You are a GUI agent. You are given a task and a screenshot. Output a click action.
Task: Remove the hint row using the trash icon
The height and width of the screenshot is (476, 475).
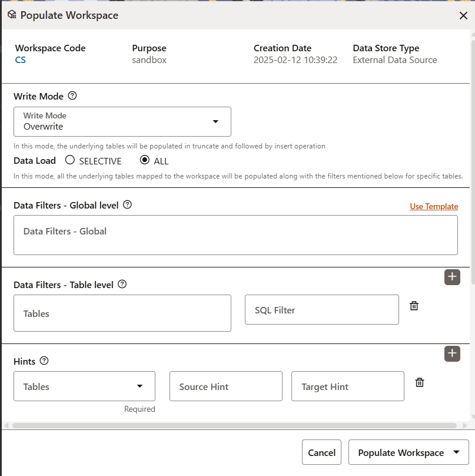[419, 382]
